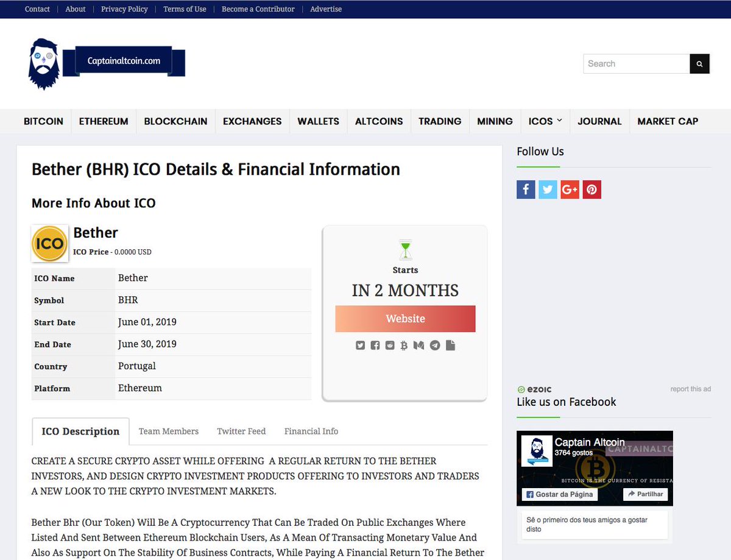Open the WALLETS menu item
Image resolution: width=731 pixels, height=560 pixels.
(318, 121)
